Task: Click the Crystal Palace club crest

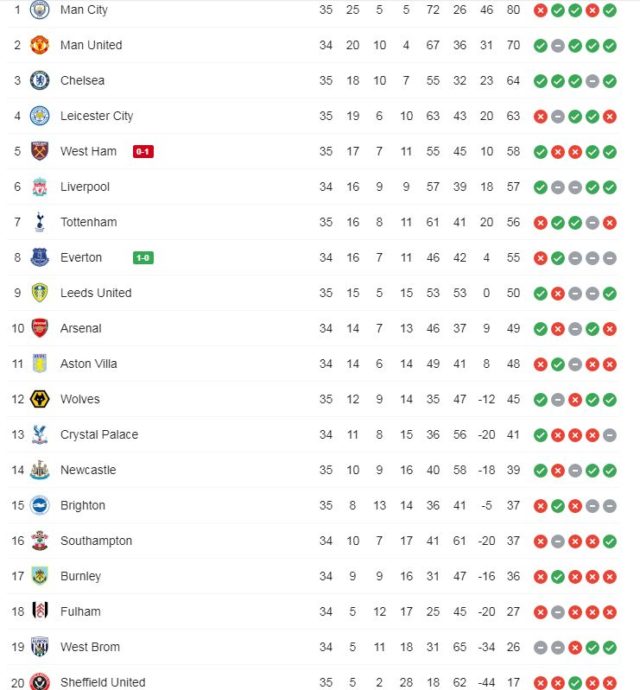Action: tap(39, 435)
